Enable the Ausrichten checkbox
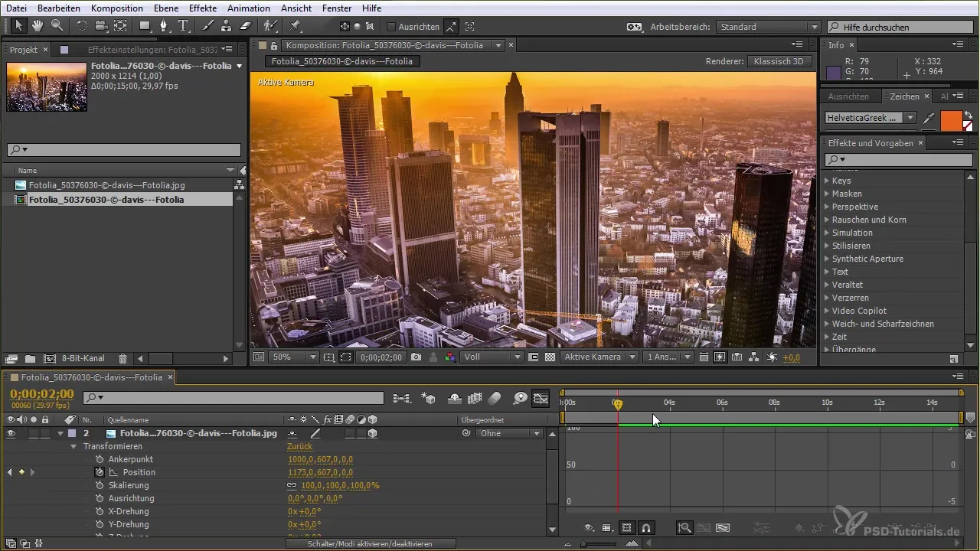The width and height of the screenshot is (980, 551). pyautogui.click(x=391, y=27)
